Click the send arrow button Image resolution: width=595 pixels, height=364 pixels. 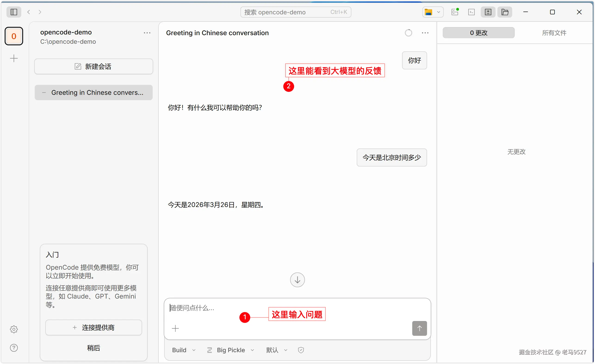tap(419, 328)
